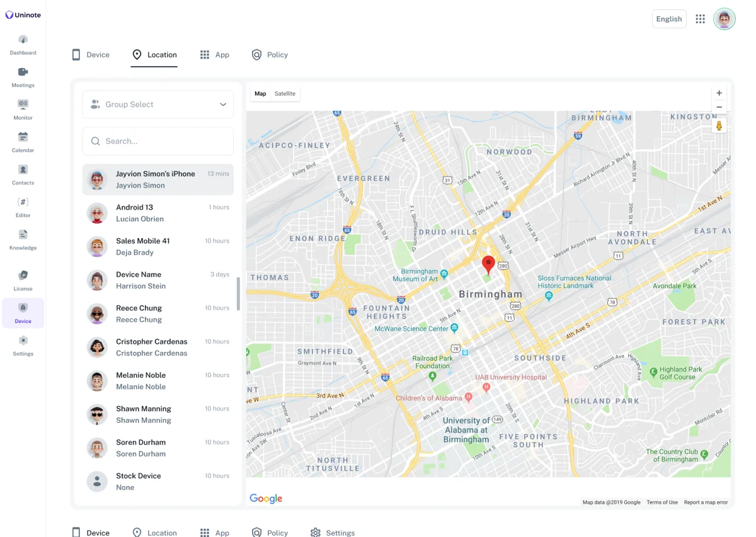756x537 pixels.
Task: Open Contacts in the sidebar
Action: (23, 176)
